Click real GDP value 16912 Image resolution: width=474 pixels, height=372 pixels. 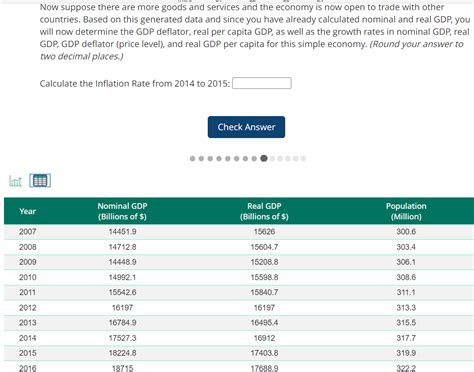pyautogui.click(x=264, y=338)
